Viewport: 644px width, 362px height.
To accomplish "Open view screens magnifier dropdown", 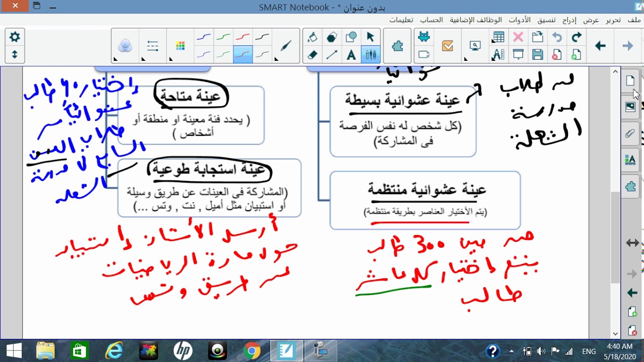I will pos(475,46).
